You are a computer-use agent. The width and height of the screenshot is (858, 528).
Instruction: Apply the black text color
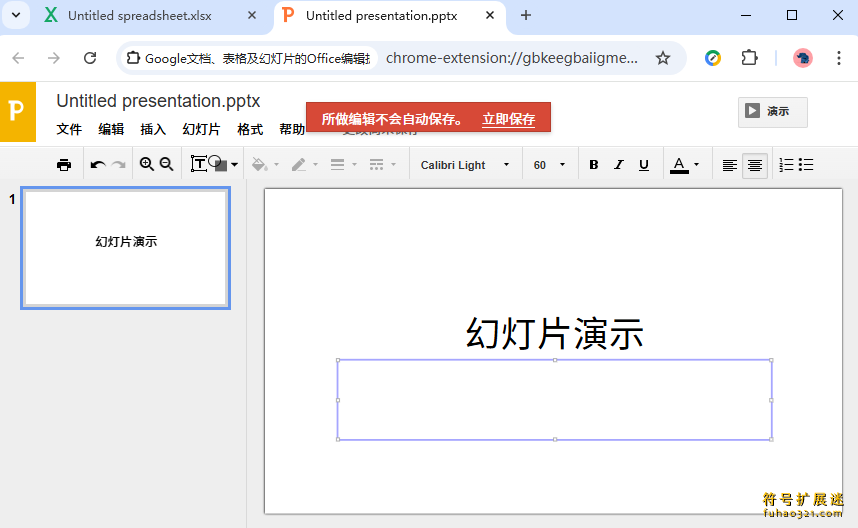(x=679, y=165)
